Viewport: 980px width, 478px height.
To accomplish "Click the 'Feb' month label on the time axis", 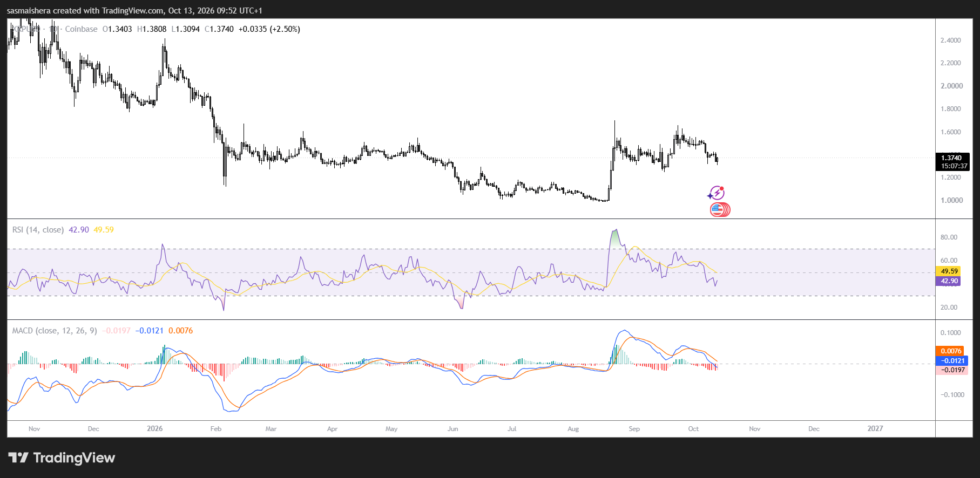I will coord(216,429).
